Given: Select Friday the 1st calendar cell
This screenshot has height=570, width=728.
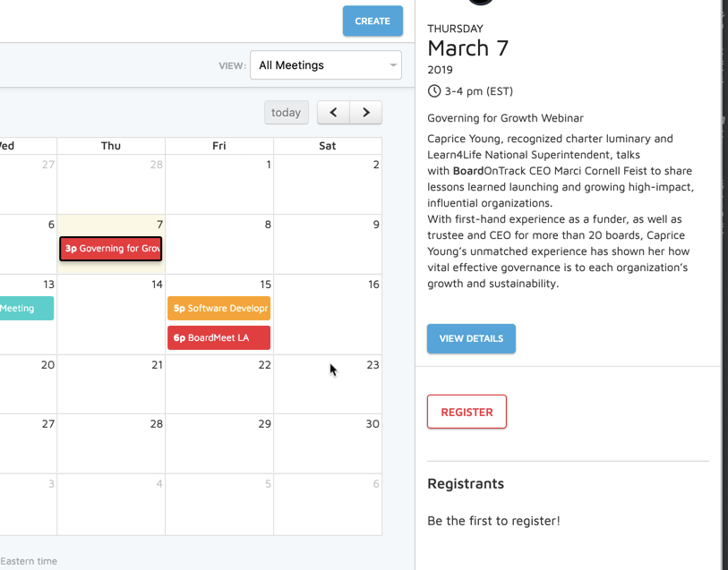Looking at the screenshot, I should 219,188.
